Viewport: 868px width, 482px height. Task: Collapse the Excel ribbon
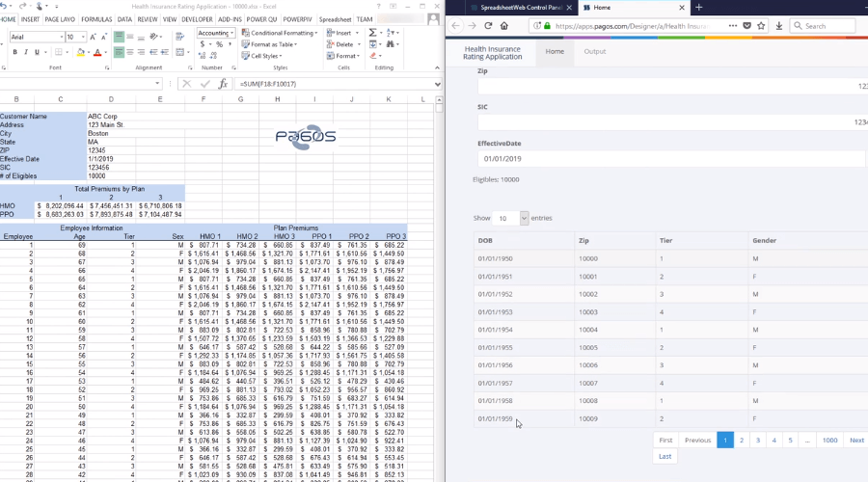pos(437,67)
